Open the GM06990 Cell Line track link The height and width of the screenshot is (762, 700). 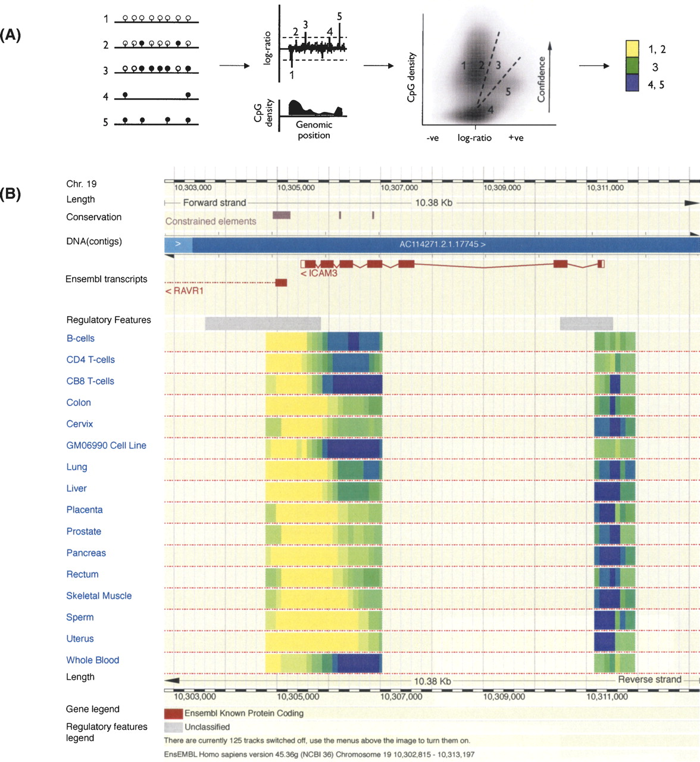pos(106,445)
